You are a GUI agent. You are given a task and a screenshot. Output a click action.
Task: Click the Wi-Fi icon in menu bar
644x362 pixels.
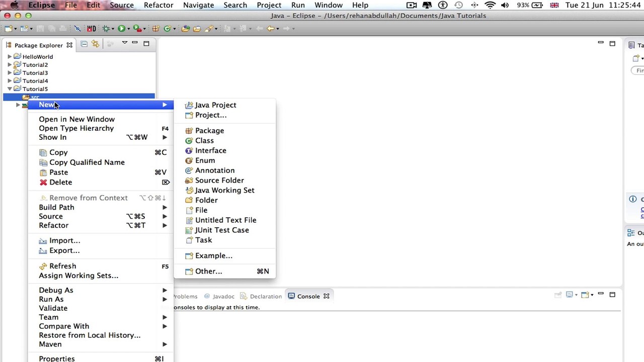coord(490,5)
